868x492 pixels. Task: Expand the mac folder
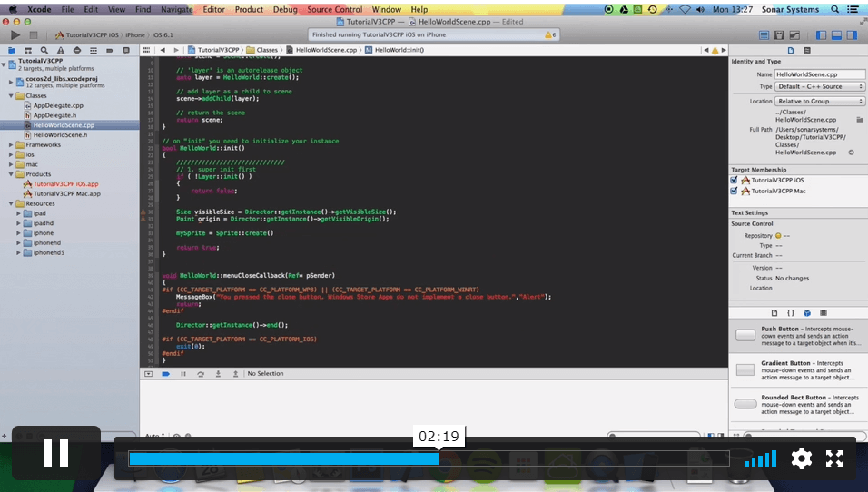[11, 164]
